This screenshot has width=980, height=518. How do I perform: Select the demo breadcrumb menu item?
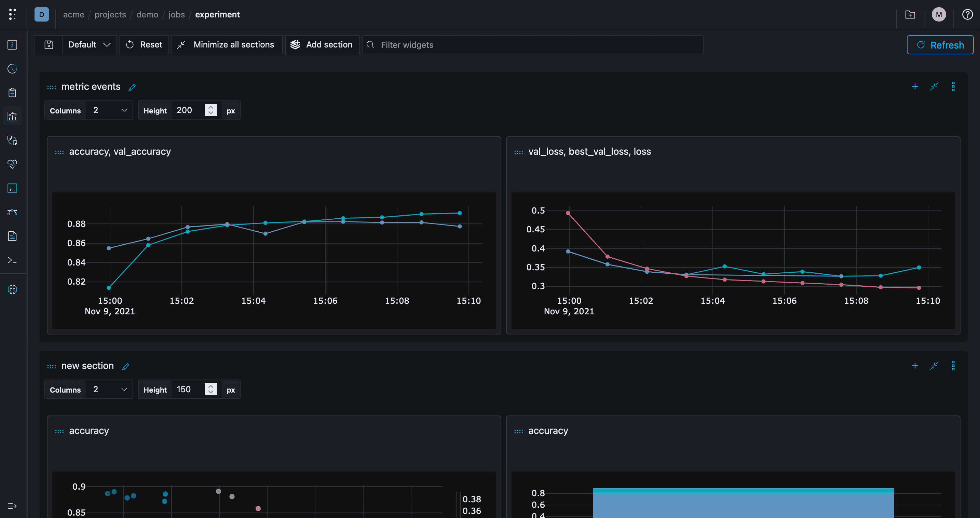pyautogui.click(x=147, y=14)
